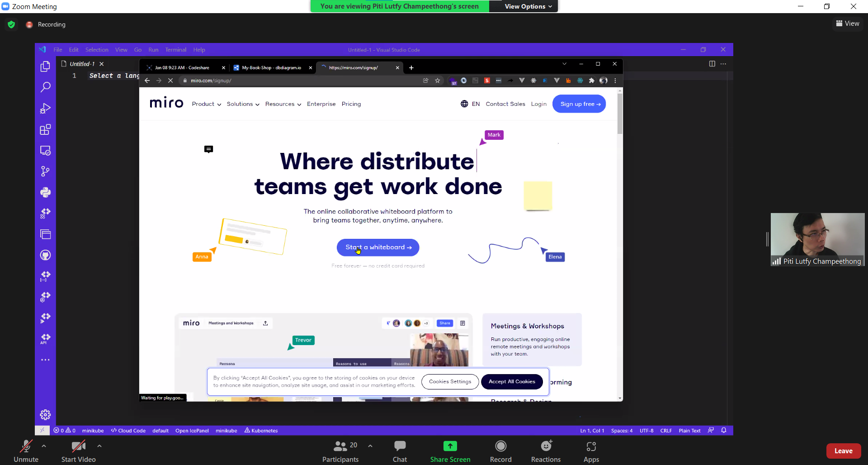Image resolution: width=868 pixels, height=465 pixels.
Task: Open Python sidebar icon in VS Code
Action: tap(45, 192)
